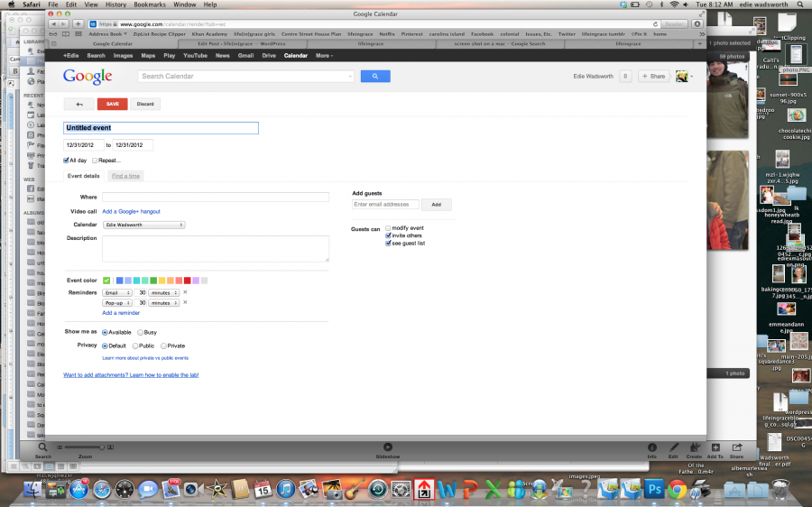The image size is (812, 507).
Task: Open the Safari History menu
Action: pyautogui.click(x=115, y=5)
